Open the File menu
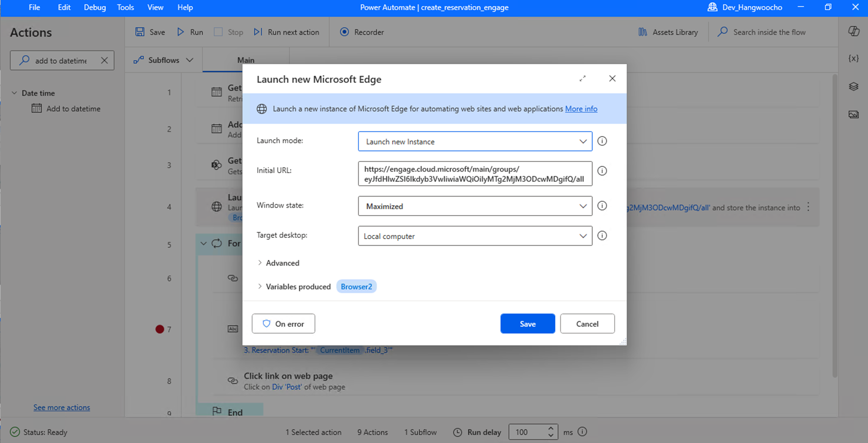Image resolution: width=868 pixels, height=443 pixels. 34,7
